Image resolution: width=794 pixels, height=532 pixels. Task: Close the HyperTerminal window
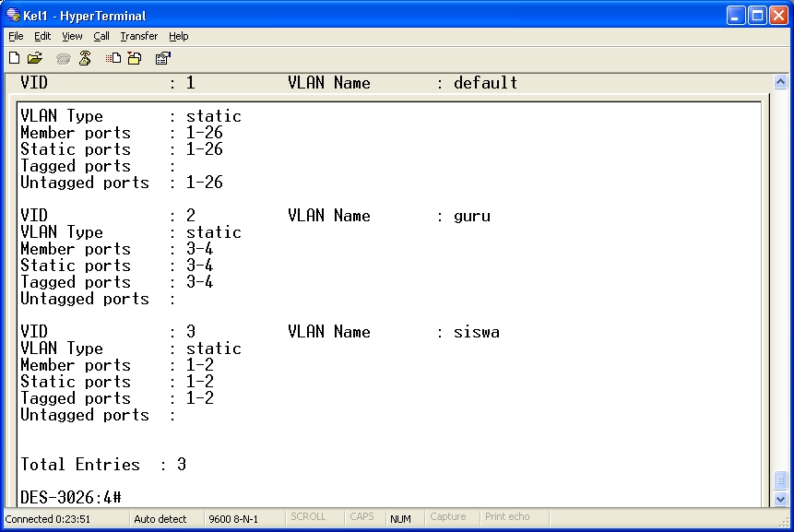tap(779, 15)
